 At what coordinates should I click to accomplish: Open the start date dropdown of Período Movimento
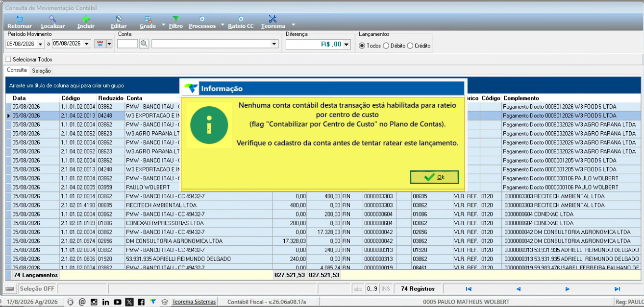coord(41,44)
